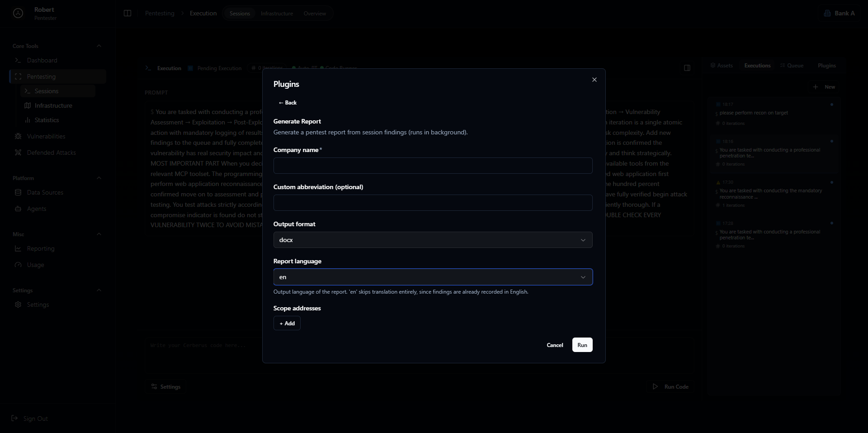The image size is (868, 433).
Task: Click the Sign Out arrow icon
Action: (x=14, y=419)
